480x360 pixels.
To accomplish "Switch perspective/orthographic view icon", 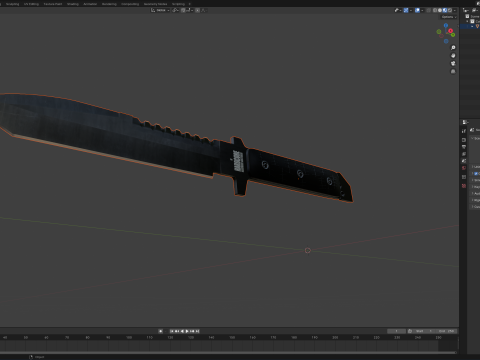I will tap(453, 71).
